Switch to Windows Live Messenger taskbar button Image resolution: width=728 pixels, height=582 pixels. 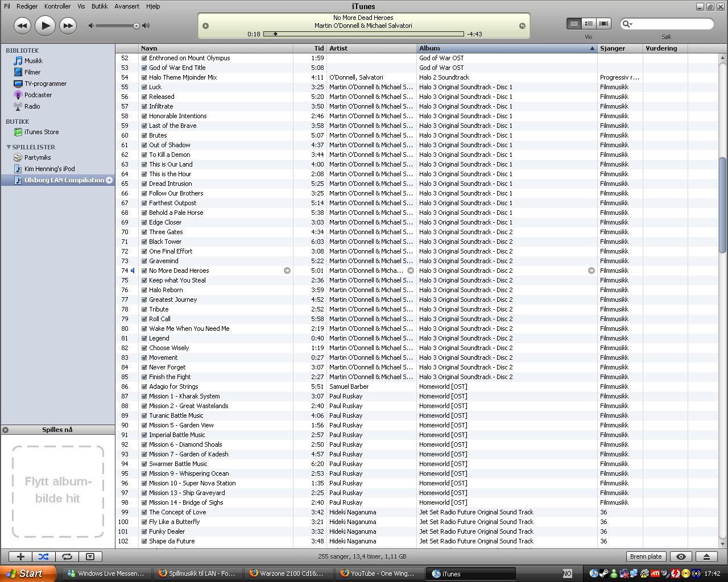coord(107,573)
